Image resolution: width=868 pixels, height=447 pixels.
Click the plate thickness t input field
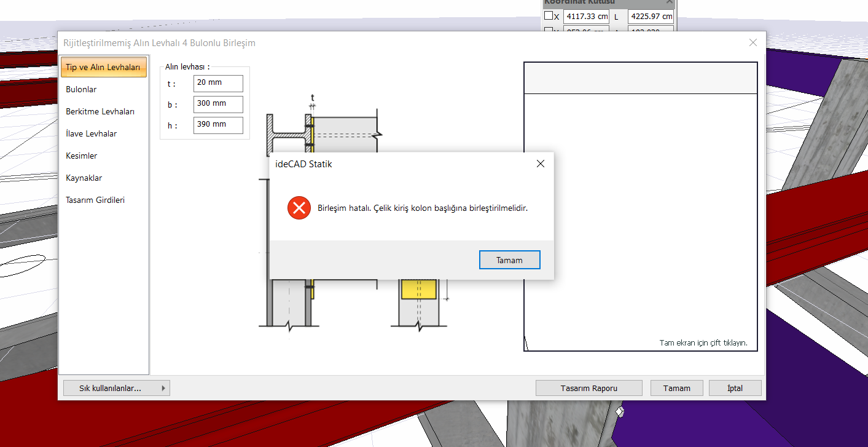coord(218,83)
